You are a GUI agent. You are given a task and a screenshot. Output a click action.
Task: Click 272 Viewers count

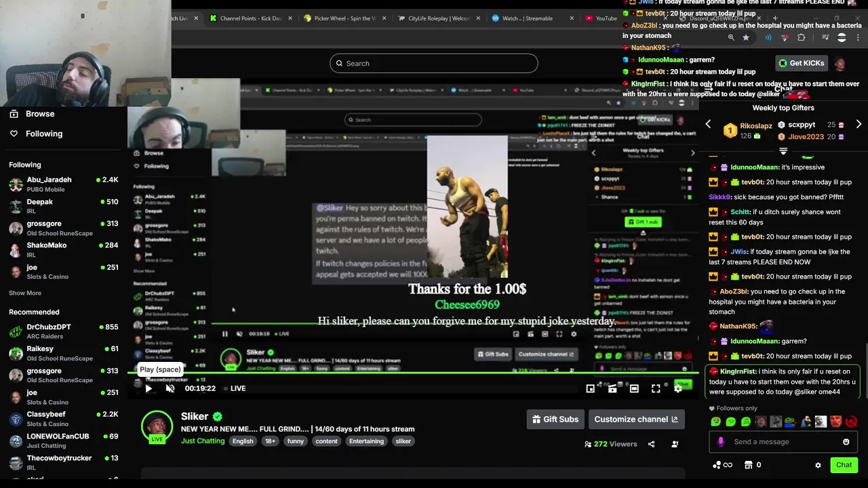tap(611, 444)
